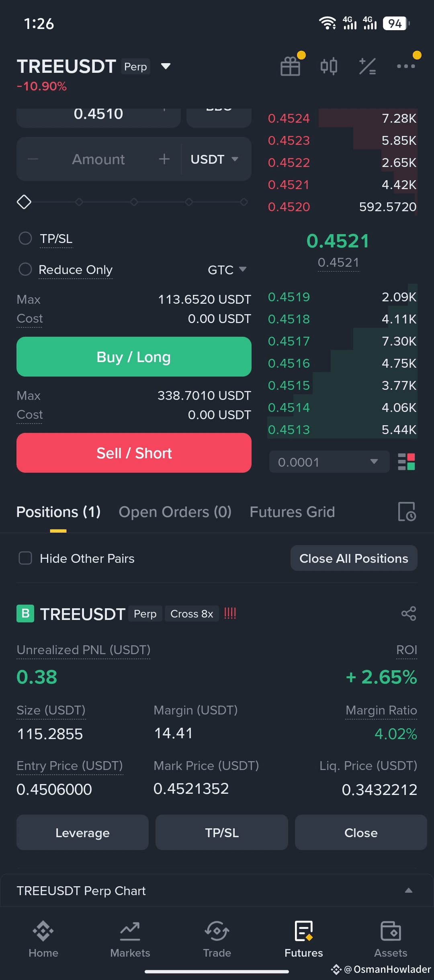Open the 0.0001 price precision dropdown
434x980 pixels.
(x=329, y=462)
